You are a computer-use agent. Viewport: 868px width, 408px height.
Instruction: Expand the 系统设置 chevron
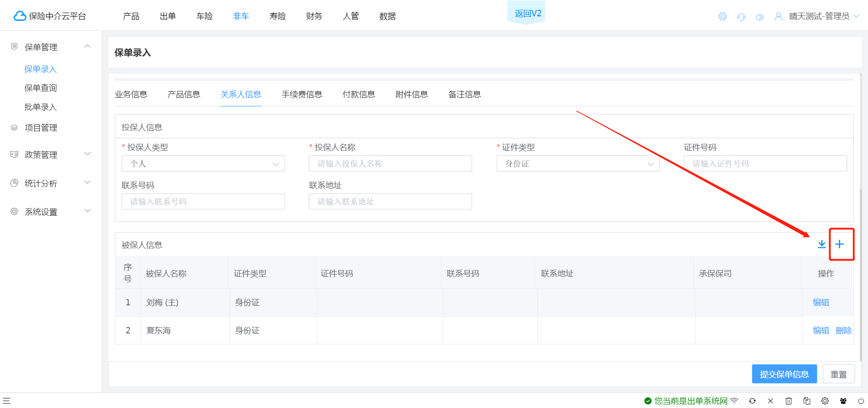click(88, 211)
